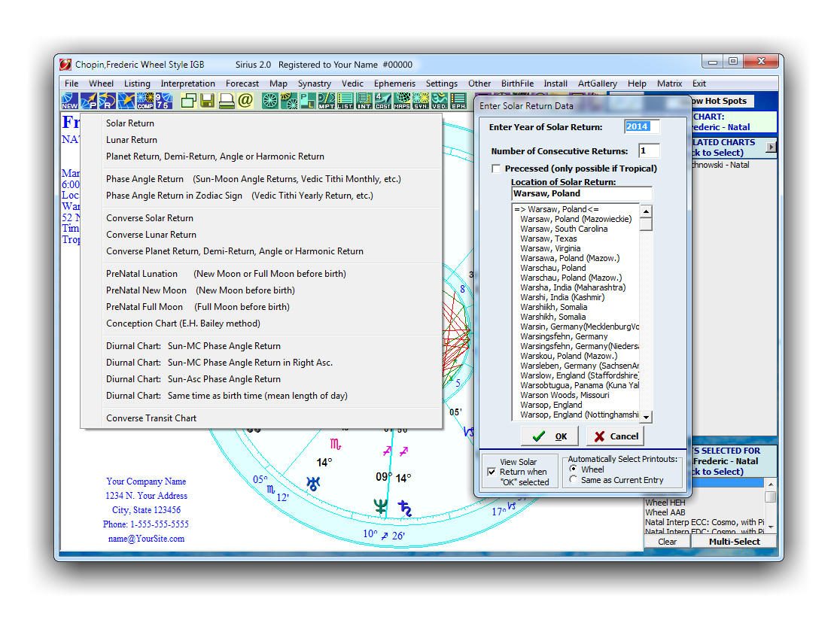
Task: Select Natal Interp ECC: Cosmo entry
Action: (x=704, y=522)
